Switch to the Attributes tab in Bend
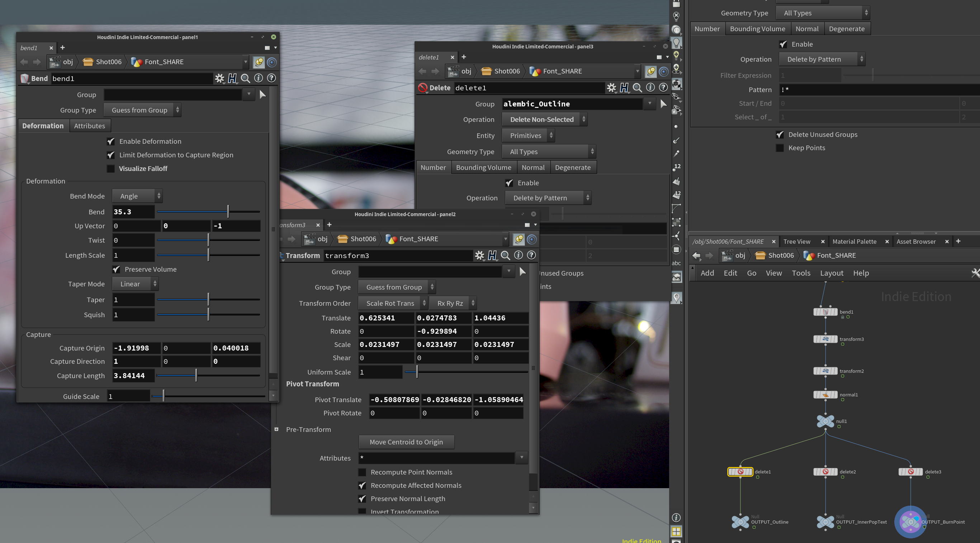The width and height of the screenshot is (980, 543). tap(89, 126)
